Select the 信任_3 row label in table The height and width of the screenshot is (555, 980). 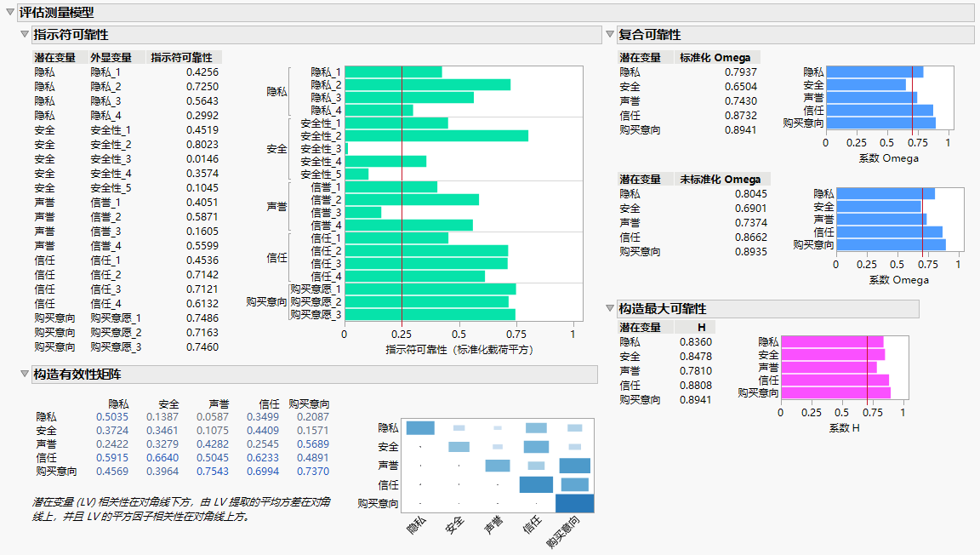coord(105,289)
